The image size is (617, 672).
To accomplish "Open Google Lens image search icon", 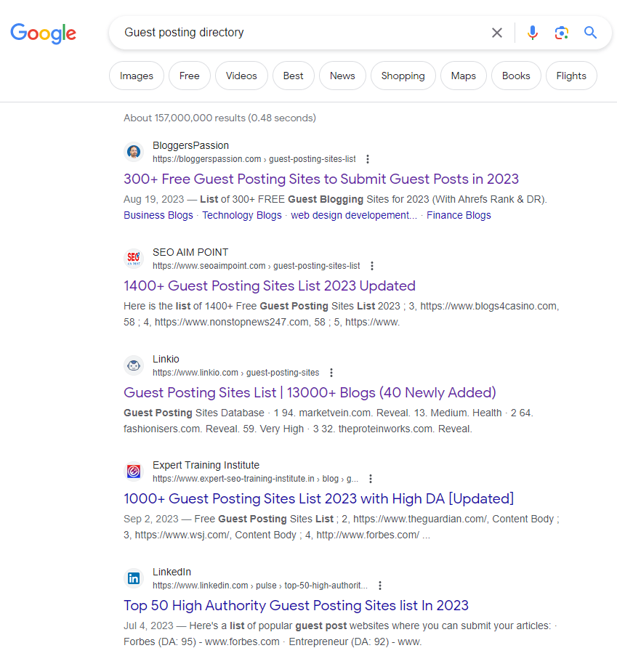I will pyautogui.click(x=561, y=33).
